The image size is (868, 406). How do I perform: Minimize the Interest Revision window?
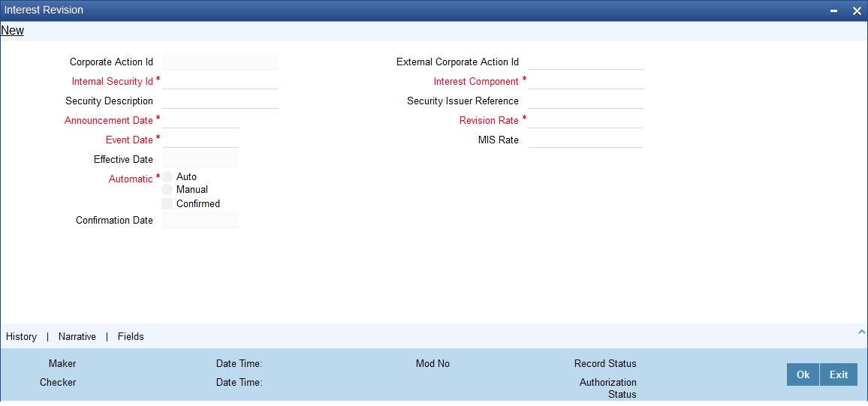pos(833,11)
